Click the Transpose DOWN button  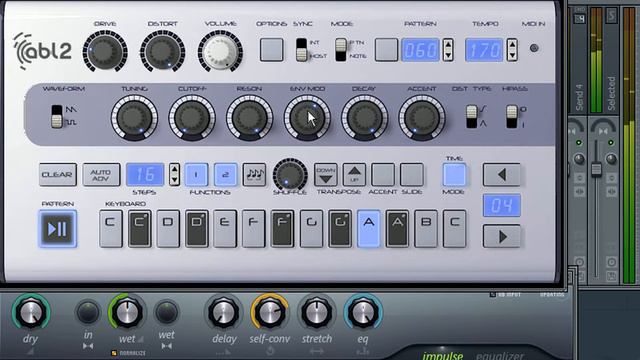coord(326,175)
